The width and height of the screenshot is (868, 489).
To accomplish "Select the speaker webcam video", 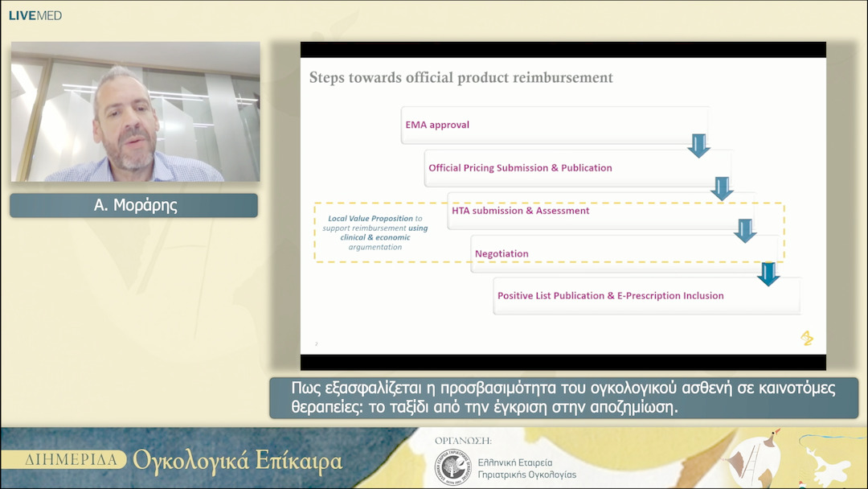I will [x=135, y=112].
